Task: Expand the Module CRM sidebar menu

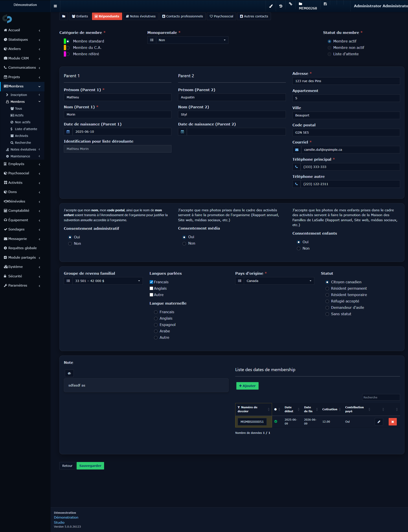Action: [x=22, y=58]
